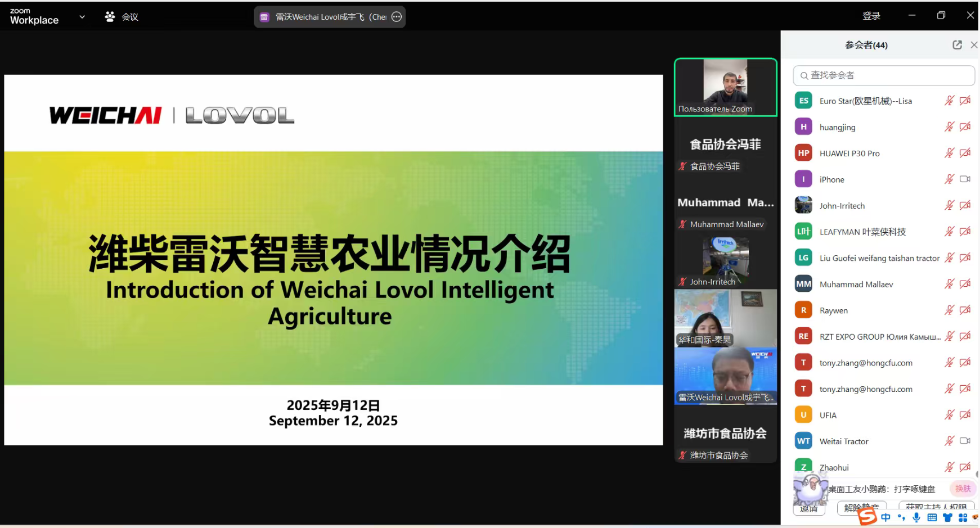
Task: Select participant name huangjing
Action: (x=837, y=128)
